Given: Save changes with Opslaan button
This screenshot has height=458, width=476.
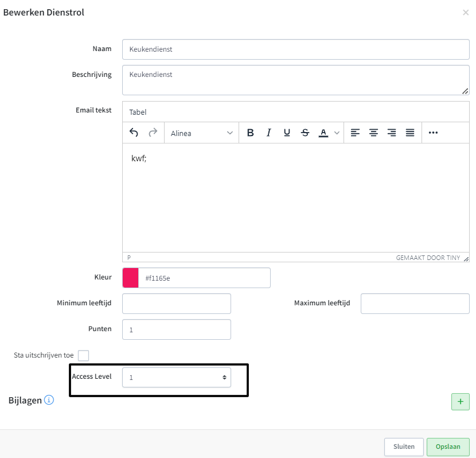Looking at the screenshot, I should tap(448, 447).
